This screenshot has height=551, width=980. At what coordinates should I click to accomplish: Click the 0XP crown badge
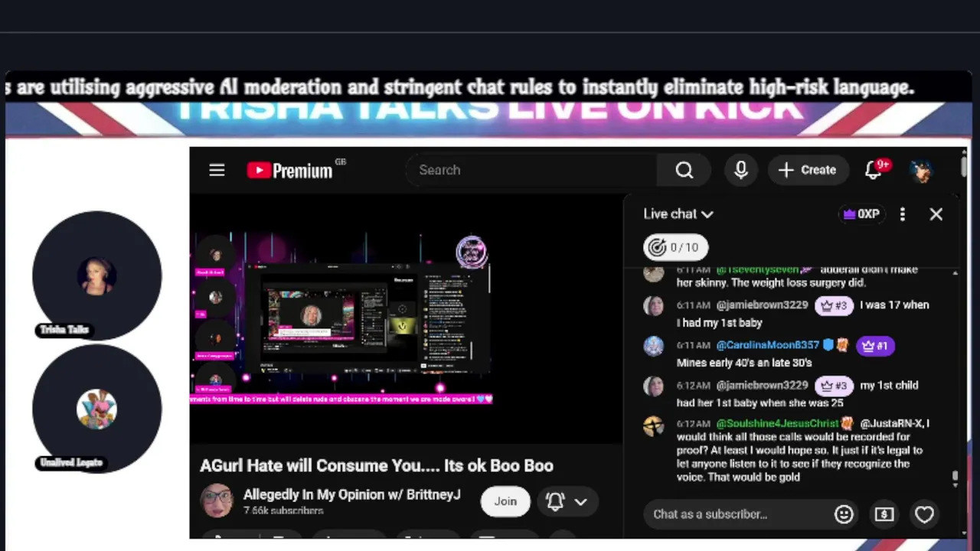pos(861,214)
